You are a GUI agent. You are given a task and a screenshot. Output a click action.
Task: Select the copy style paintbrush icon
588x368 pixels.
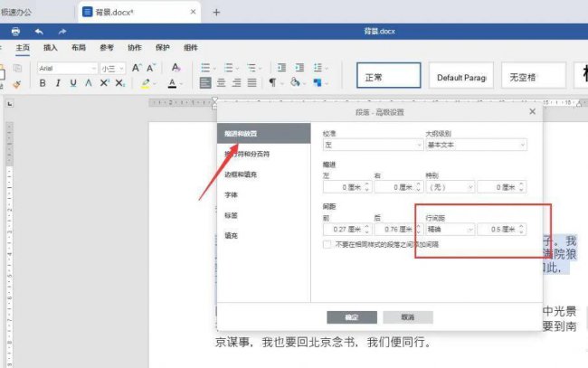(16, 84)
